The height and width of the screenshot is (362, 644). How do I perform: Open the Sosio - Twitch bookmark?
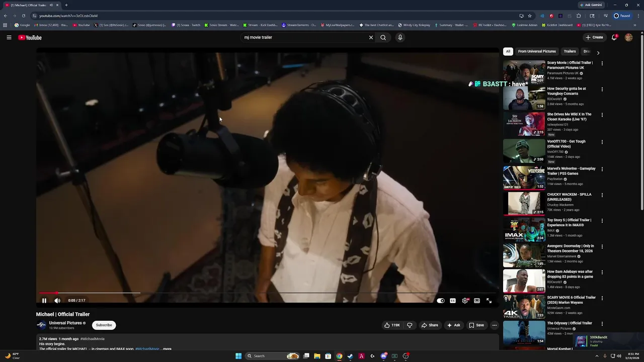[x=186, y=25]
